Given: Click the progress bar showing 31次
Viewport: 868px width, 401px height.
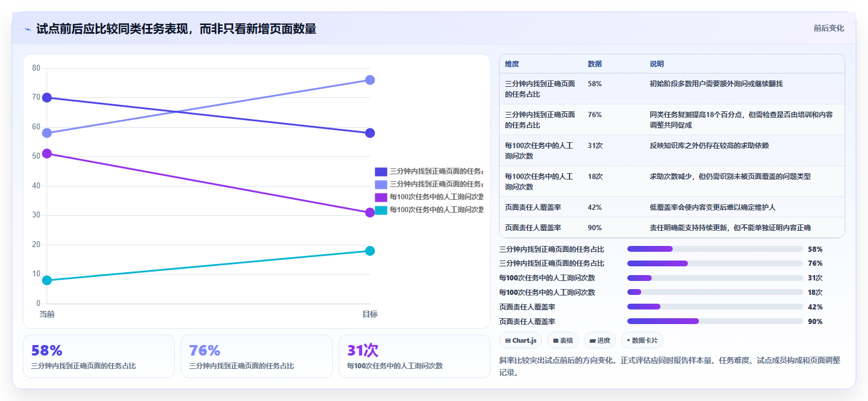Looking at the screenshot, I should click(715, 278).
